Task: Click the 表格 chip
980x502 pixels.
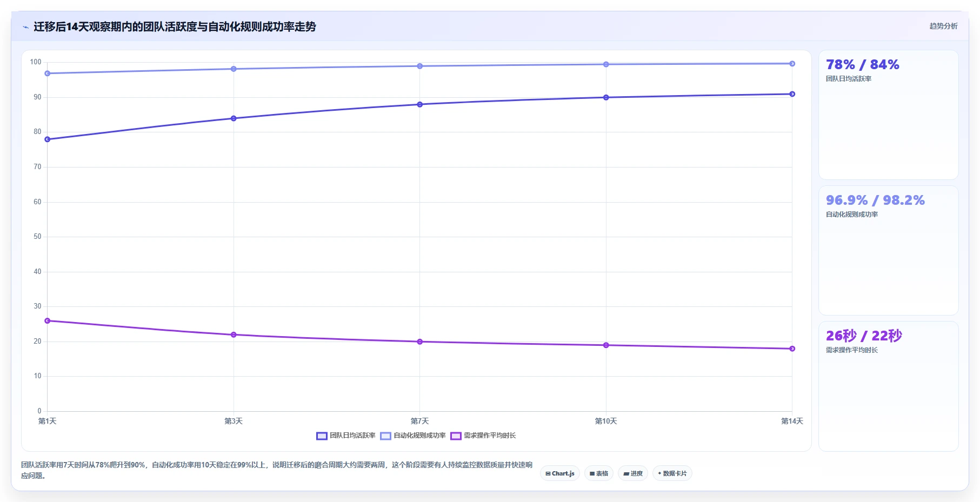Action: click(599, 473)
